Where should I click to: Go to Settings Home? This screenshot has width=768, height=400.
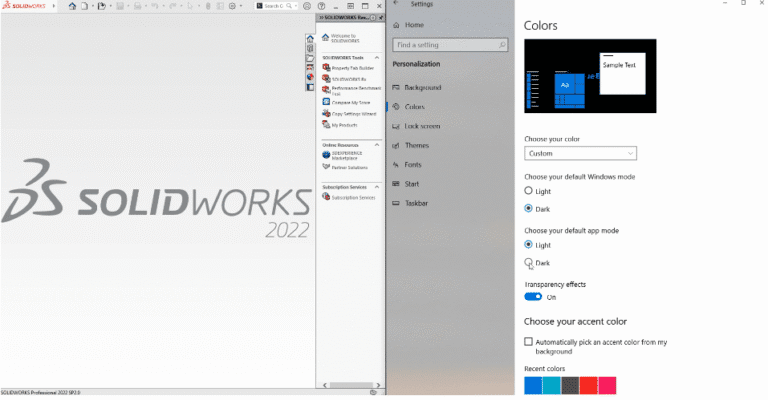tap(408, 25)
